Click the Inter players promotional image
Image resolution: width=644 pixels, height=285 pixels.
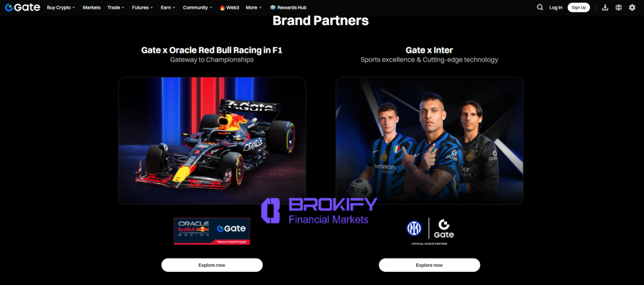(429, 140)
